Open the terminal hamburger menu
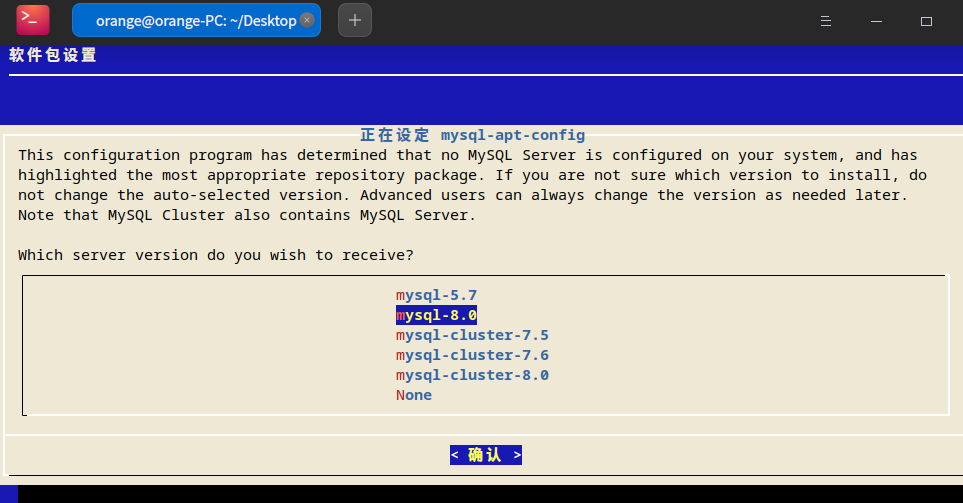963x503 pixels. coord(825,21)
